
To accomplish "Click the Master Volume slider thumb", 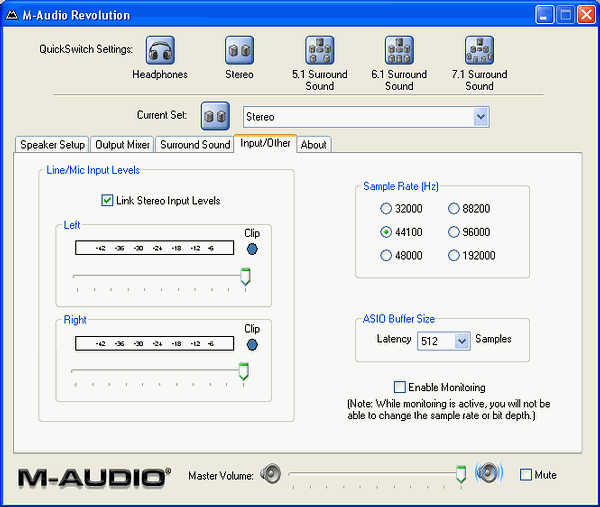I will 461,474.
